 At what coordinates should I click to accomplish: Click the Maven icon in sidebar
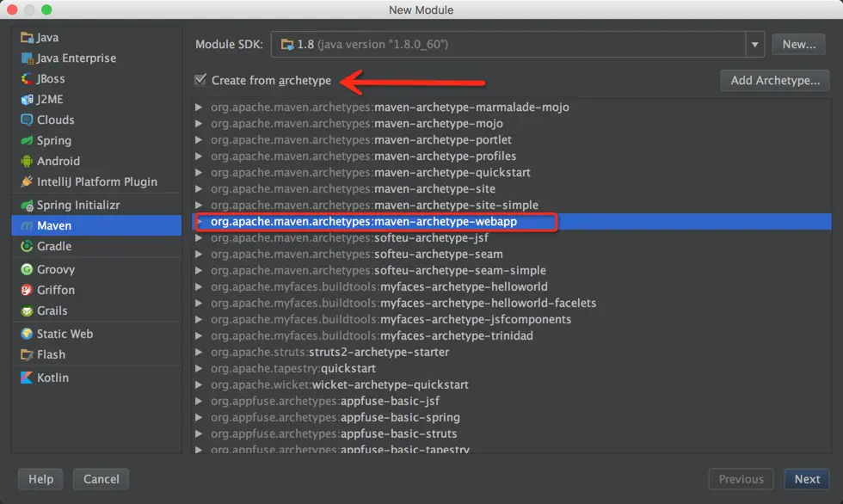[27, 225]
